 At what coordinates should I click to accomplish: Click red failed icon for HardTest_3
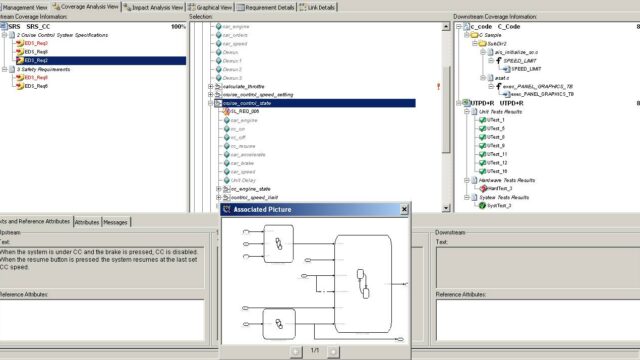(483, 189)
